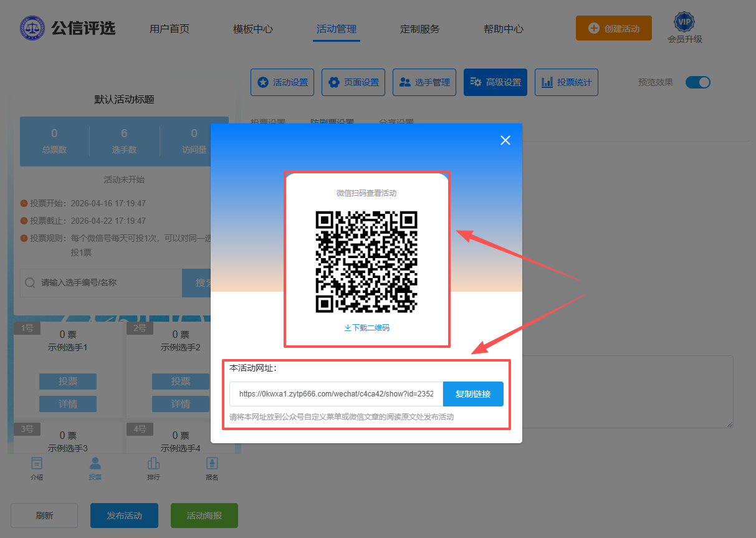Open 定制服务 page
Viewport: 756px width, 538px height.
pos(420,29)
